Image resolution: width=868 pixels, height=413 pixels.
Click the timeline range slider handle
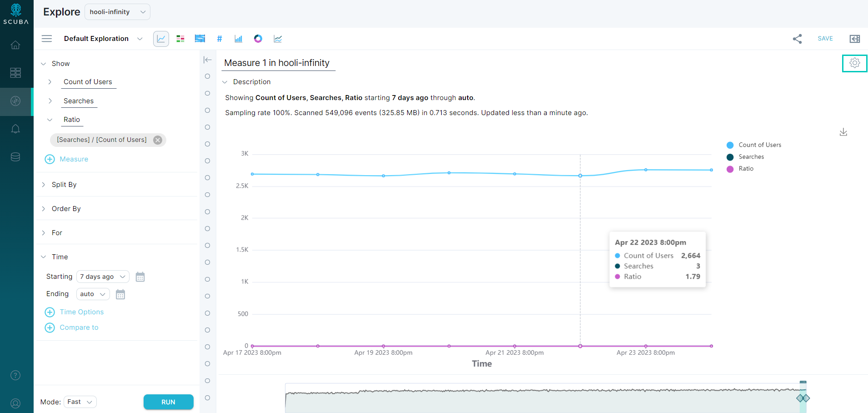(x=803, y=398)
